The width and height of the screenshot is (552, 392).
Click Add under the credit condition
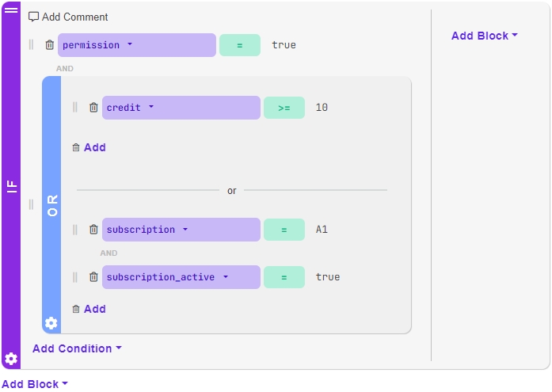(89, 147)
